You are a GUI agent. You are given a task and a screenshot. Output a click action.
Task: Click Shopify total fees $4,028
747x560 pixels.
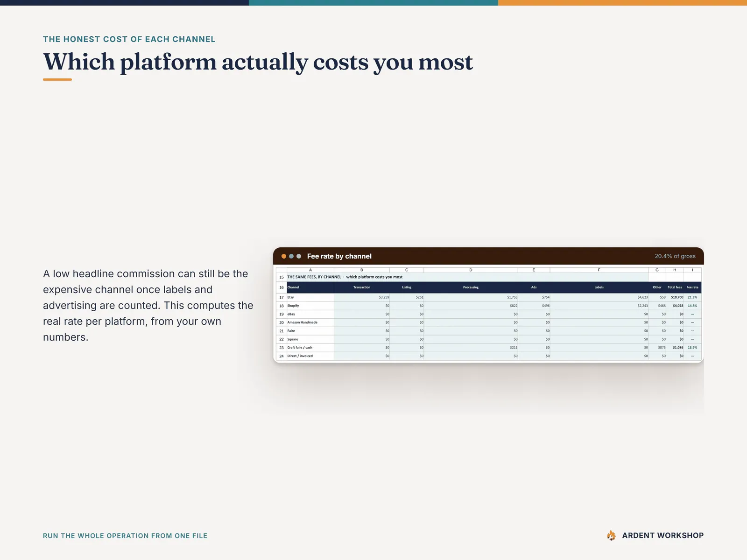678,306
